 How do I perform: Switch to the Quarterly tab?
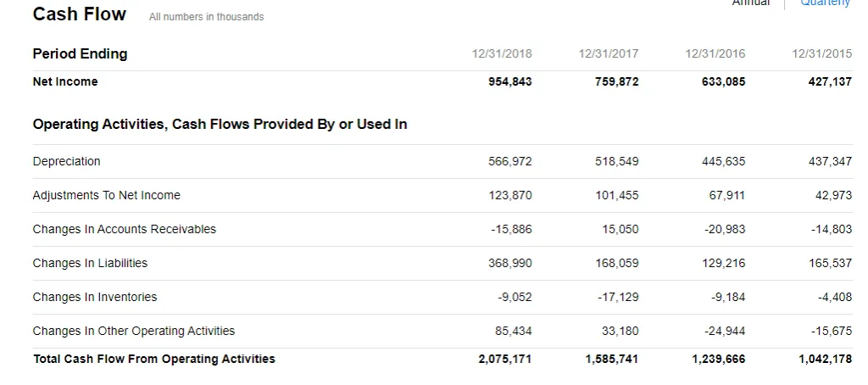825,3
